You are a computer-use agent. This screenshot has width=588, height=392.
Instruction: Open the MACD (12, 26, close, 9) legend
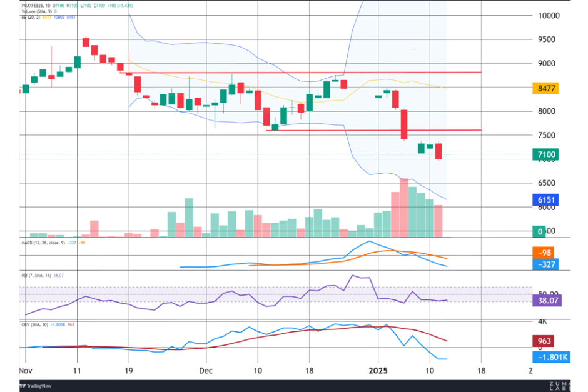click(x=43, y=243)
